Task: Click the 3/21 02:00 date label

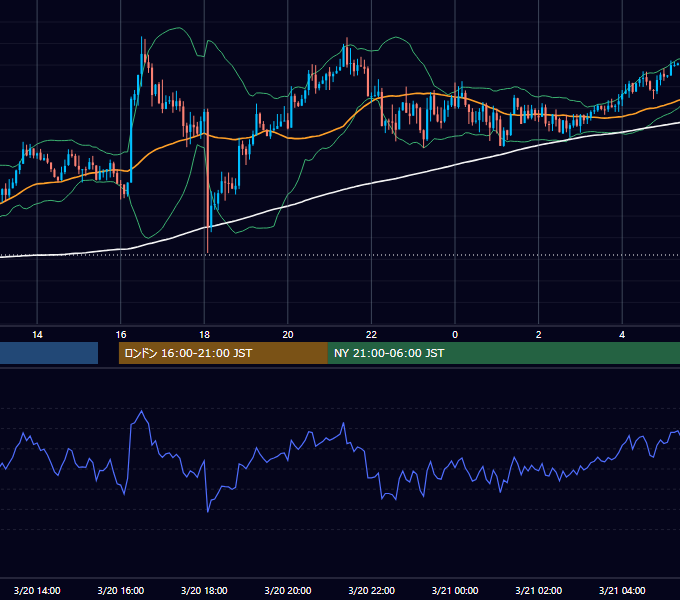Action: (539, 590)
